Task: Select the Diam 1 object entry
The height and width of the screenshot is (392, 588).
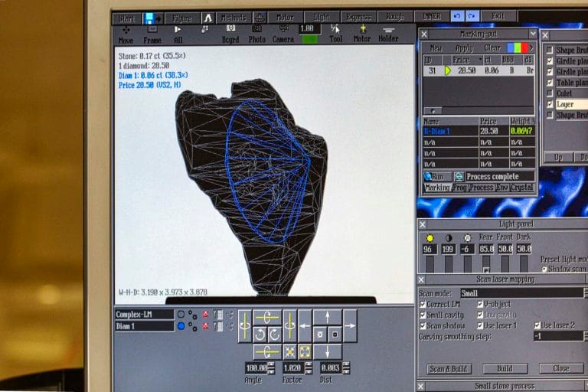Action: tap(144, 326)
